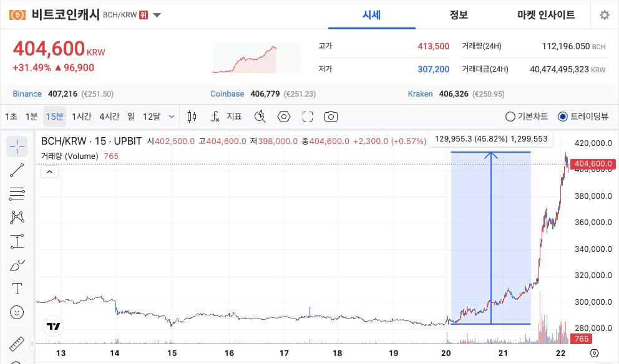Select the 4시간 chart interval

(109, 117)
